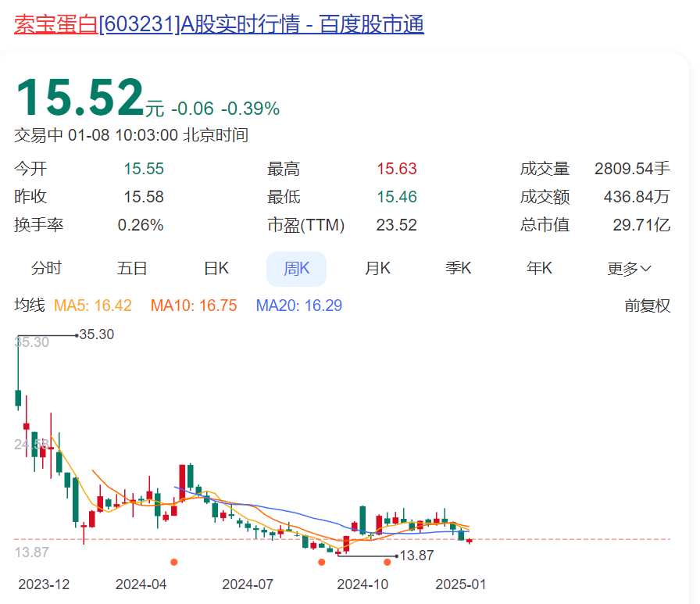Switch to the 月K chart tab

[377, 268]
